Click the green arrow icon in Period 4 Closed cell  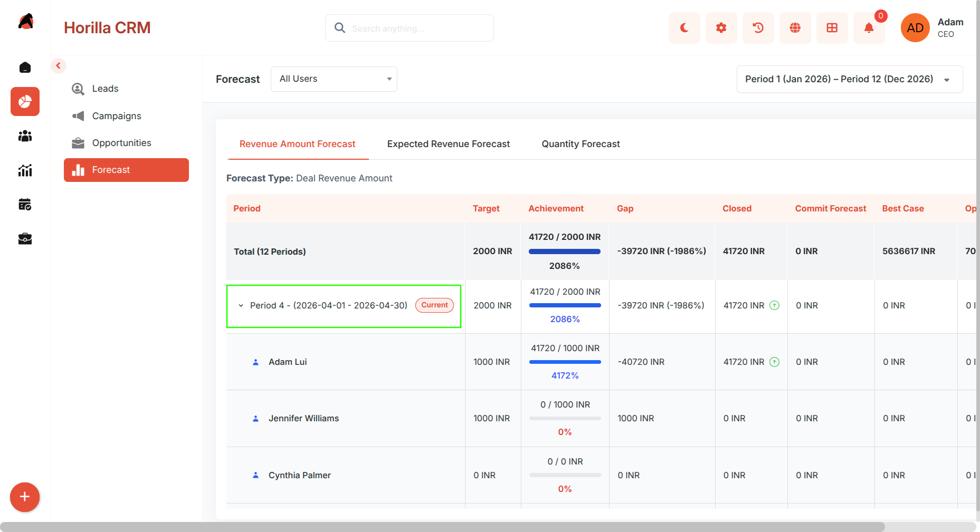[774, 305]
